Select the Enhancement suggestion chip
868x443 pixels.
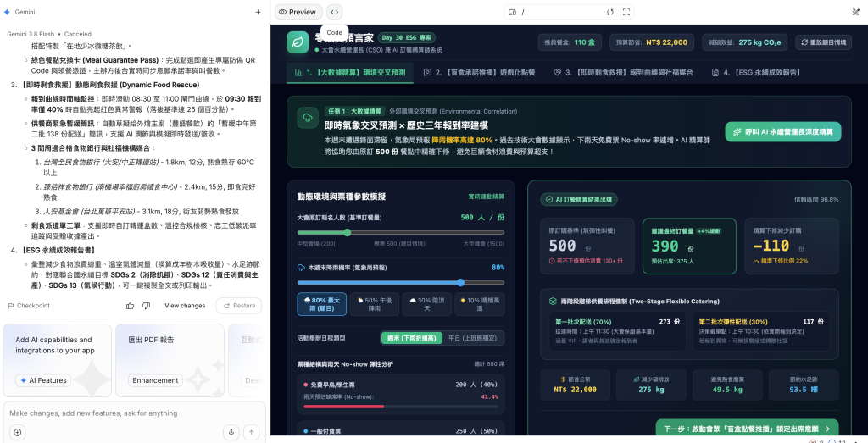coord(155,380)
